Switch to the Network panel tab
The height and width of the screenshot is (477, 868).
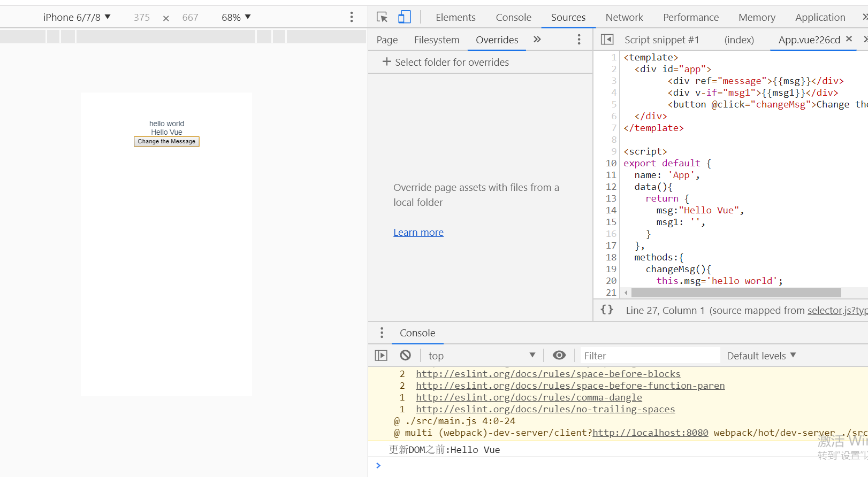(625, 17)
